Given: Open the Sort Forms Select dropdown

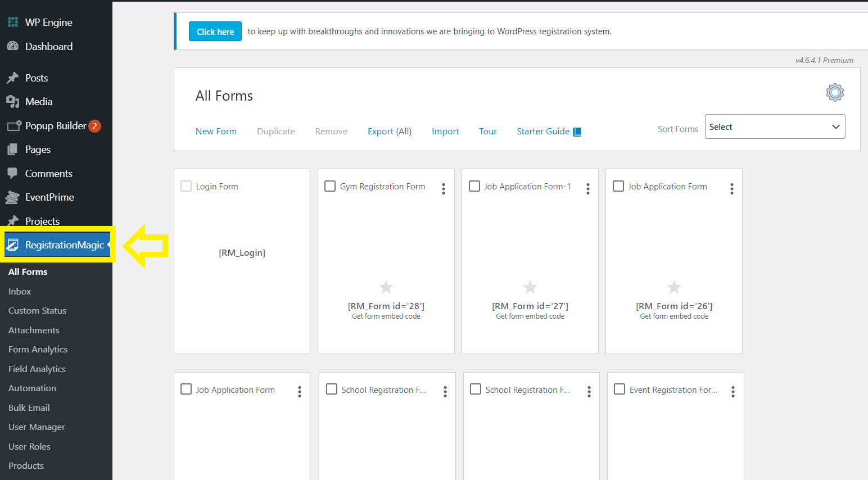Looking at the screenshot, I should pyautogui.click(x=775, y=126).
